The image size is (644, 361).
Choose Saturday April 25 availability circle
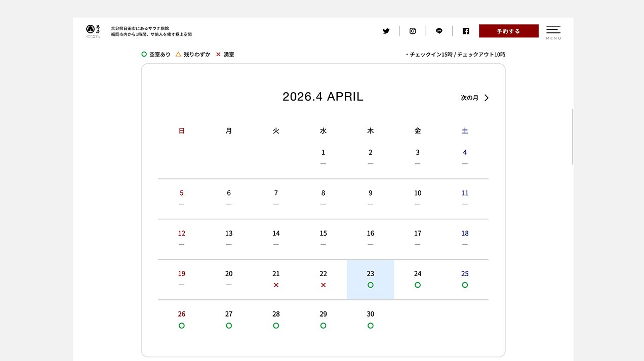465,285
